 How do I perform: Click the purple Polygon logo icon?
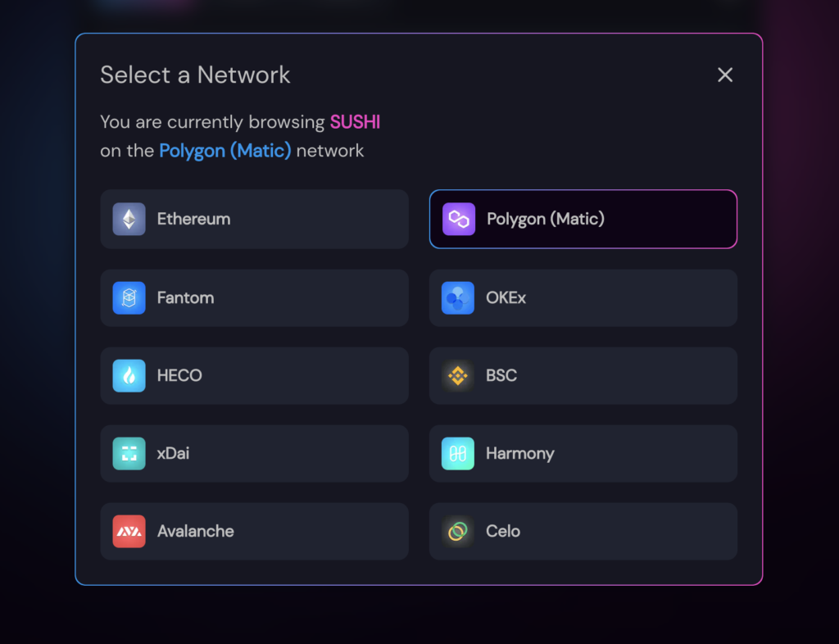(x=459, y=219)
